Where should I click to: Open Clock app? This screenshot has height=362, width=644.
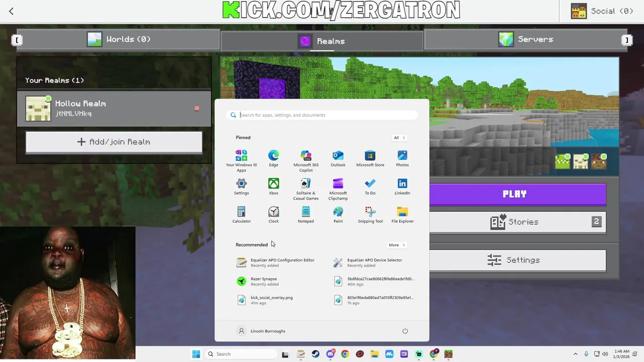point(274,214)
